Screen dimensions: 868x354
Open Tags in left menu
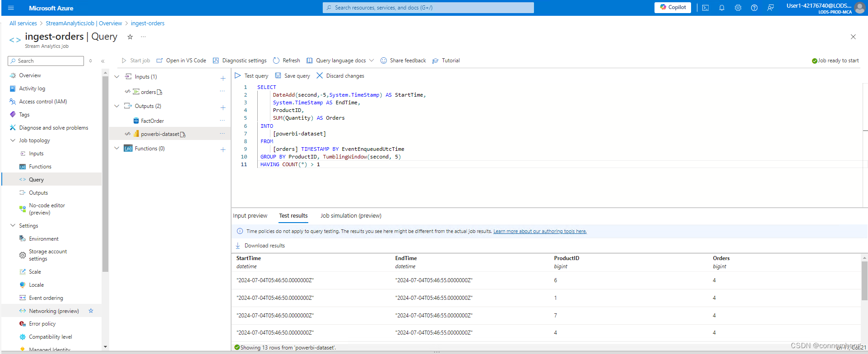click(24, 115)
